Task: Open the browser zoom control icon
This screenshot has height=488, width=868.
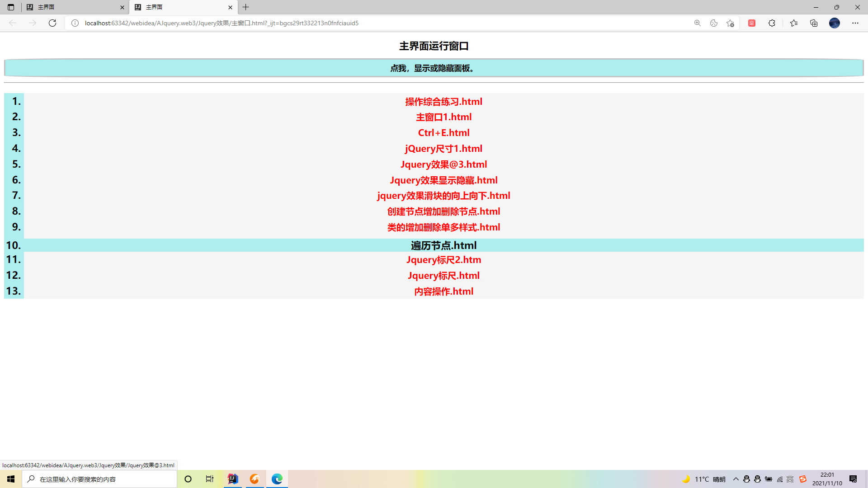Action: tap(698, 23)
